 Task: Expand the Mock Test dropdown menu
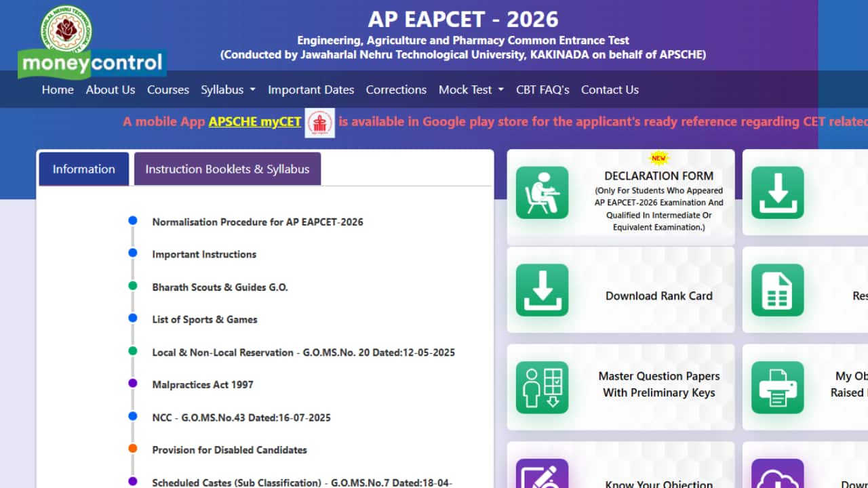471,89
